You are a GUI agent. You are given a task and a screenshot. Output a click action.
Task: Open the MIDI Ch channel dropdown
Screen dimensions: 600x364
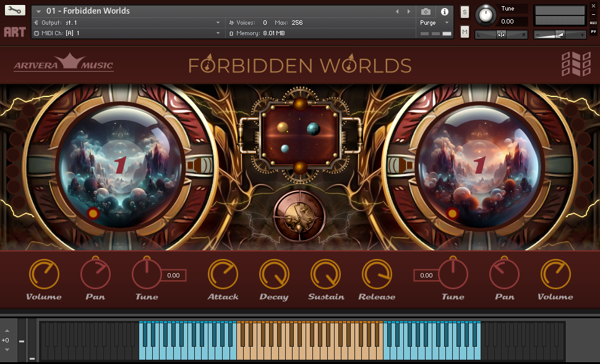218,33
